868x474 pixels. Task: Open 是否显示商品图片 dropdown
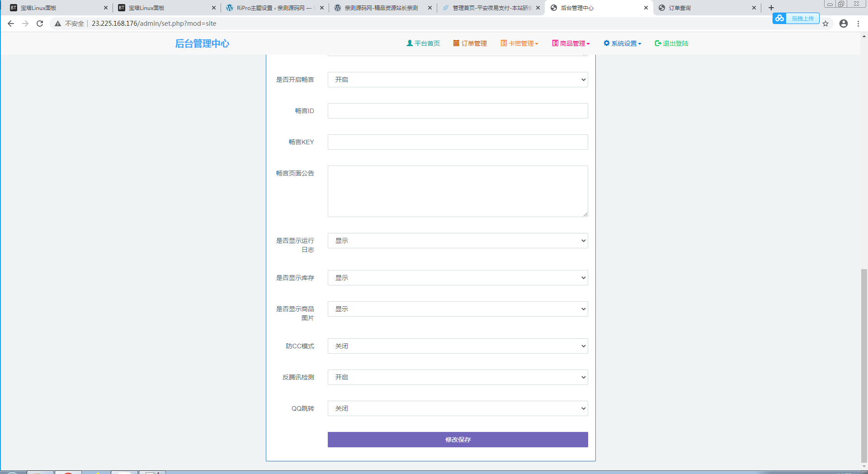pyautogui.click(x=458, y=309)
